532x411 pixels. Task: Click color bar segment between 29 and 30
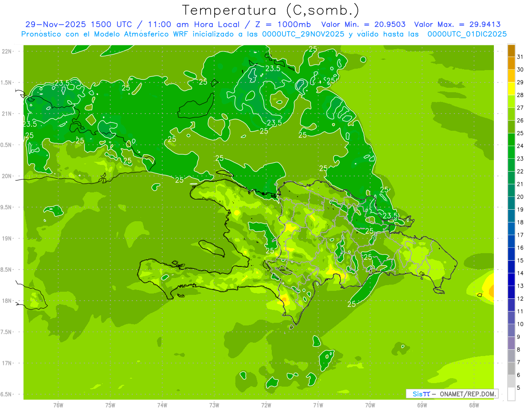pos(511,76)
